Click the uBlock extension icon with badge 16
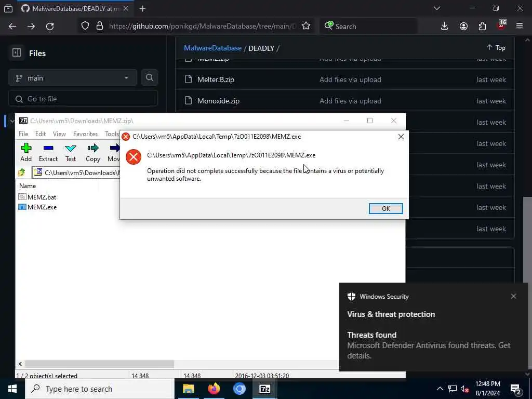The height and width of the screenshot is (399, 532). pyautogui.click(x=501, y=25)
